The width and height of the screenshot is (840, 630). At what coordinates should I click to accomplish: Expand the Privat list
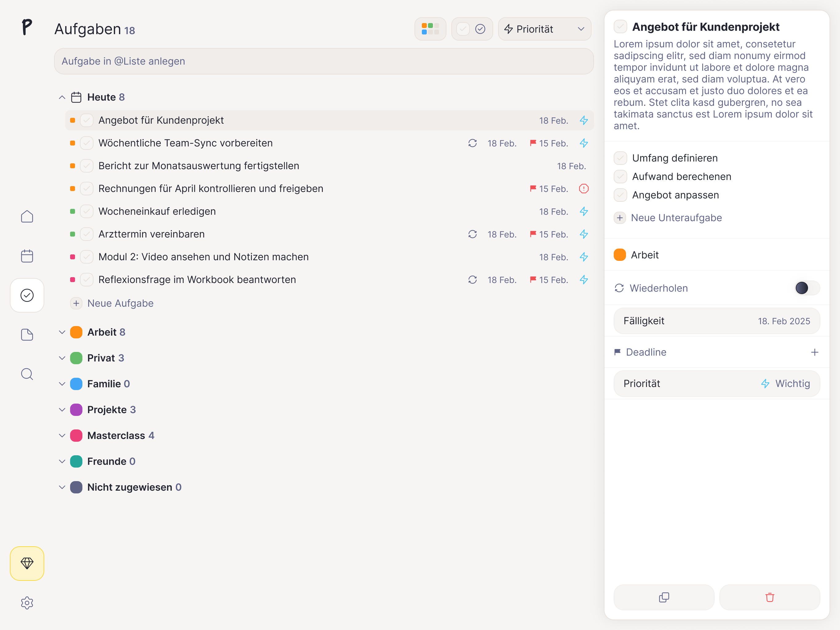click(x=62, y=358)
